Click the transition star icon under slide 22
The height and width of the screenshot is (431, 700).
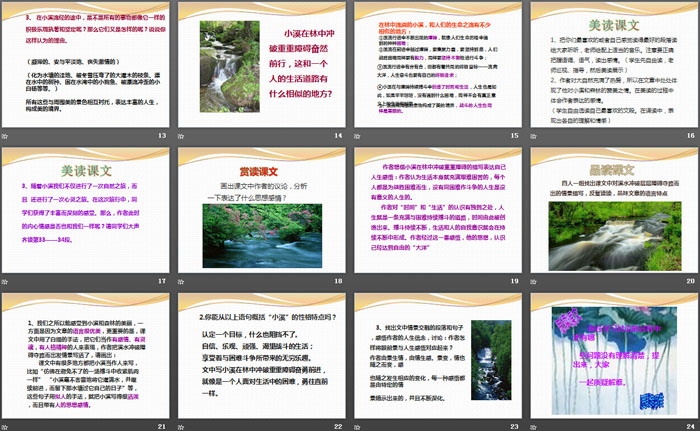[x=181, y=425]
